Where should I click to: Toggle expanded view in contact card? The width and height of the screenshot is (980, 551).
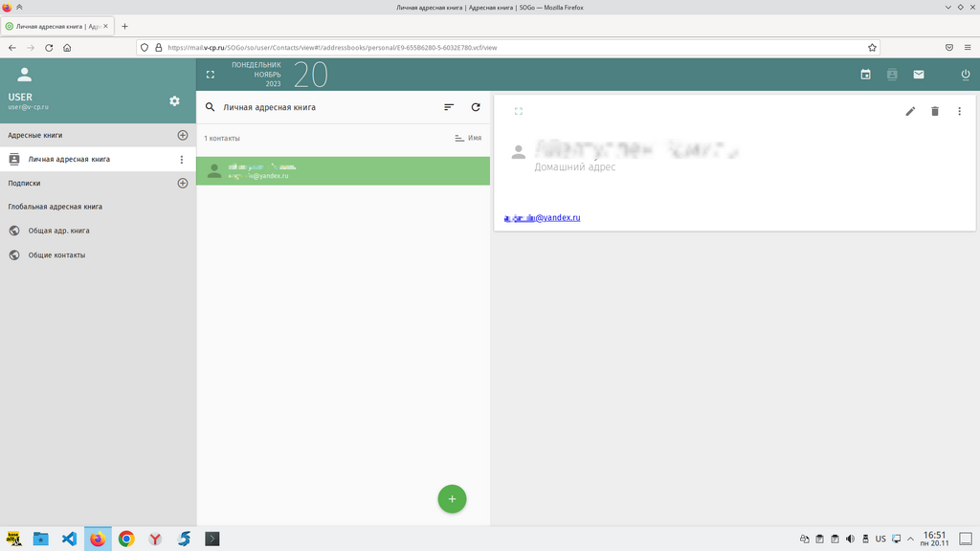pos(519,111)
